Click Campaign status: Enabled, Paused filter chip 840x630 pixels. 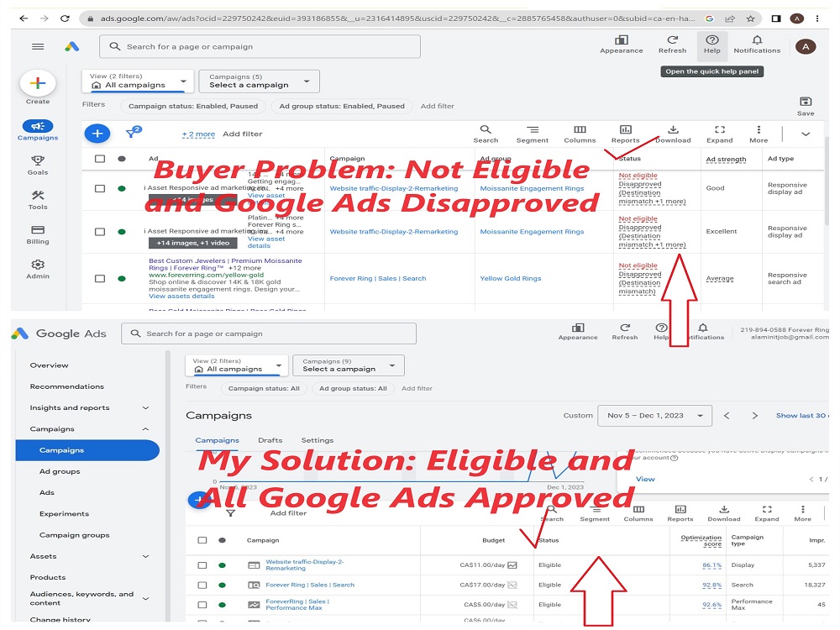(193, 106)
